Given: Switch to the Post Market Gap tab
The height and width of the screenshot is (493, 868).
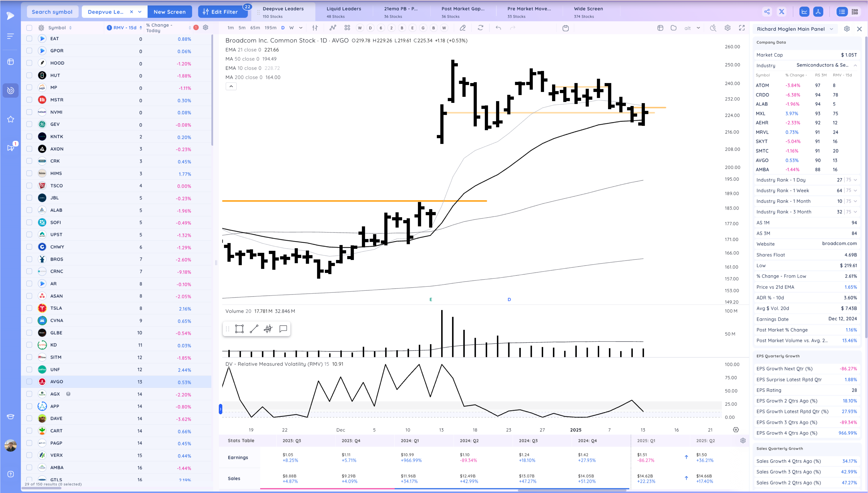Looking at the screenshot, I should (463, 12).
